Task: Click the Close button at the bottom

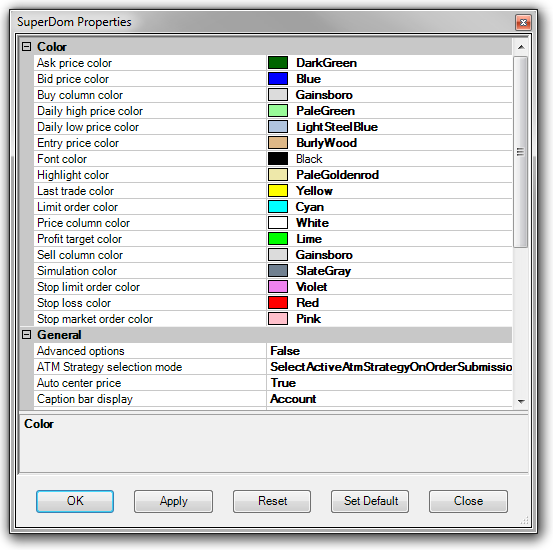Action: (x=468, y=501)
